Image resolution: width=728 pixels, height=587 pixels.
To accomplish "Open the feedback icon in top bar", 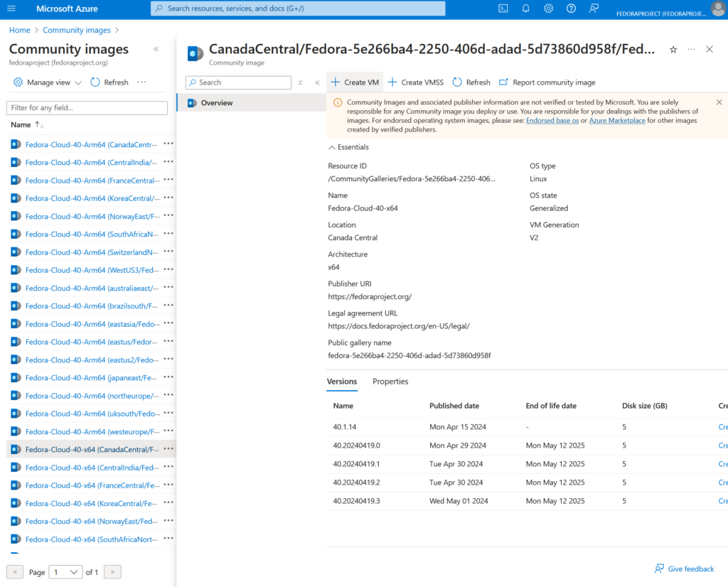I will tap(594, 9).
